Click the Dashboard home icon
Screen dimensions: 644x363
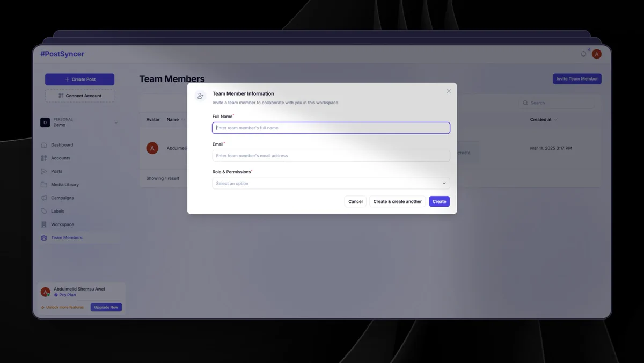coord(44,145)
